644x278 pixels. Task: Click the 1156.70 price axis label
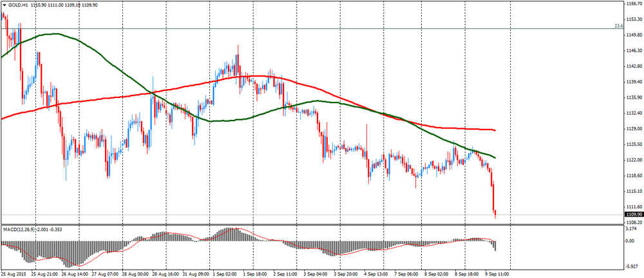point(634,4)
